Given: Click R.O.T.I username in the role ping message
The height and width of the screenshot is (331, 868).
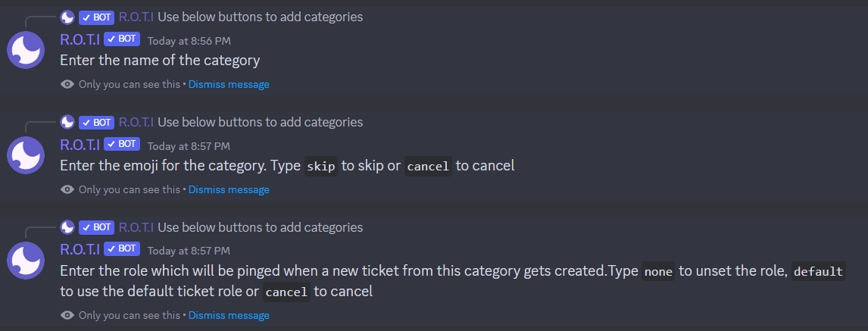Looking at the screenshot, I should [80, 250].
